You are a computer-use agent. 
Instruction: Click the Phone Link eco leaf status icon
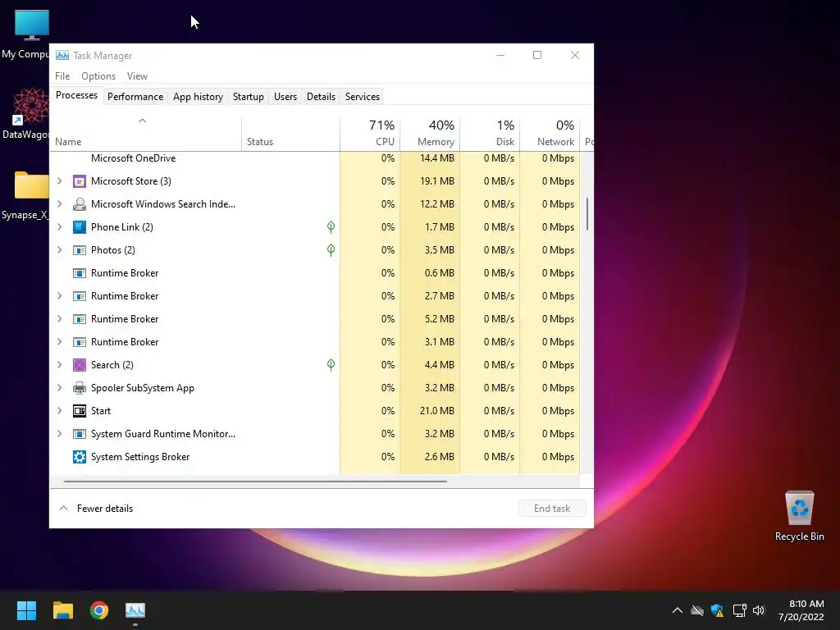(x=331, y=227)
